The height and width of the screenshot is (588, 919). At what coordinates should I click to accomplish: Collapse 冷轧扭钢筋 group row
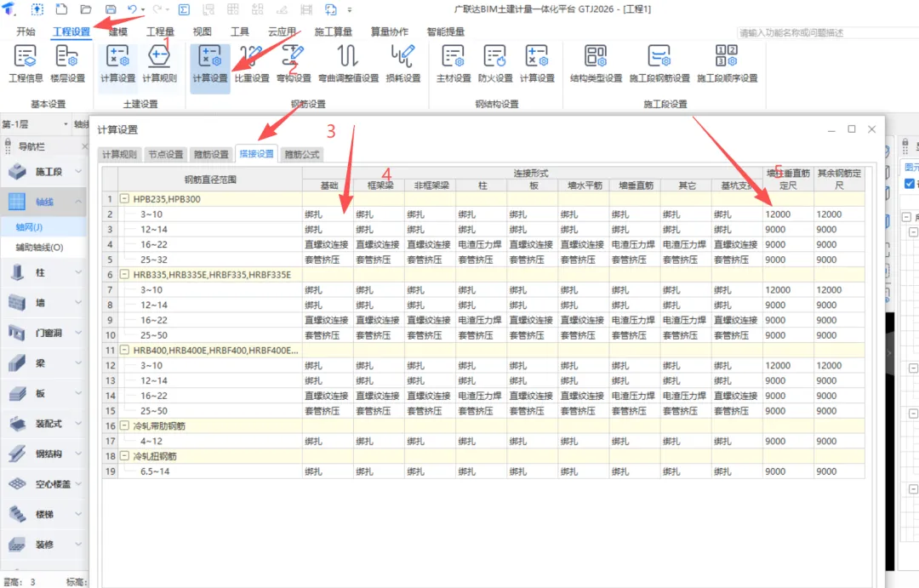tap(125, 455)
